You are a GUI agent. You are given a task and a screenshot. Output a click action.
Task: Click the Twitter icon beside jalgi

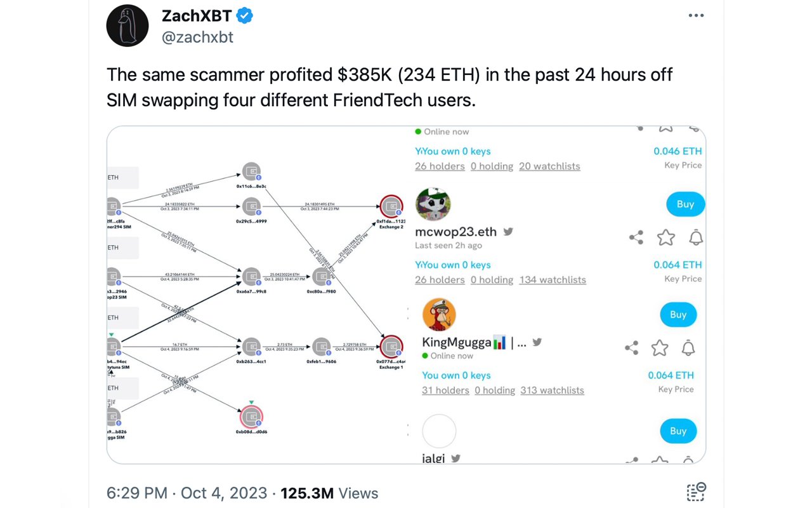pyautogui.click(x=454, y=458)
